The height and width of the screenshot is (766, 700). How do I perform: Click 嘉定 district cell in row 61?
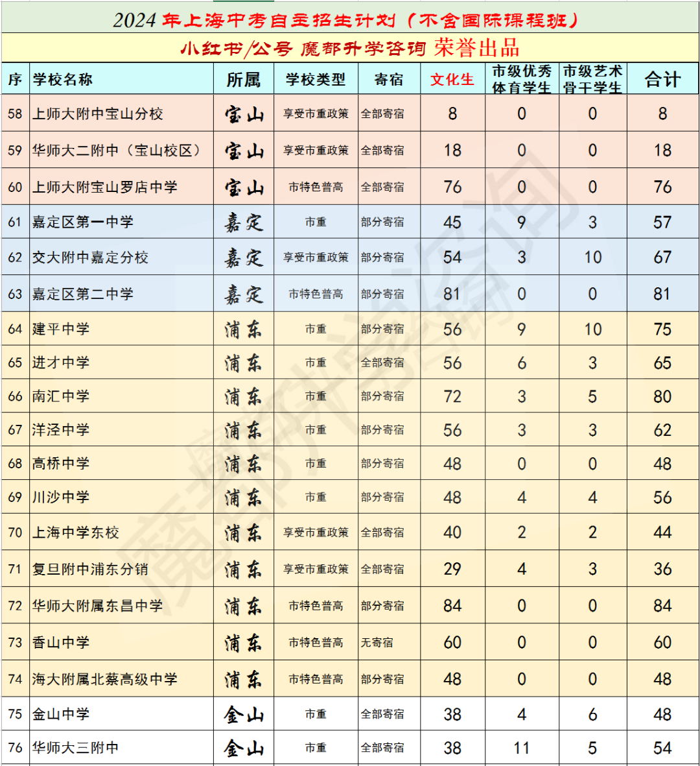tap(244, 222)
